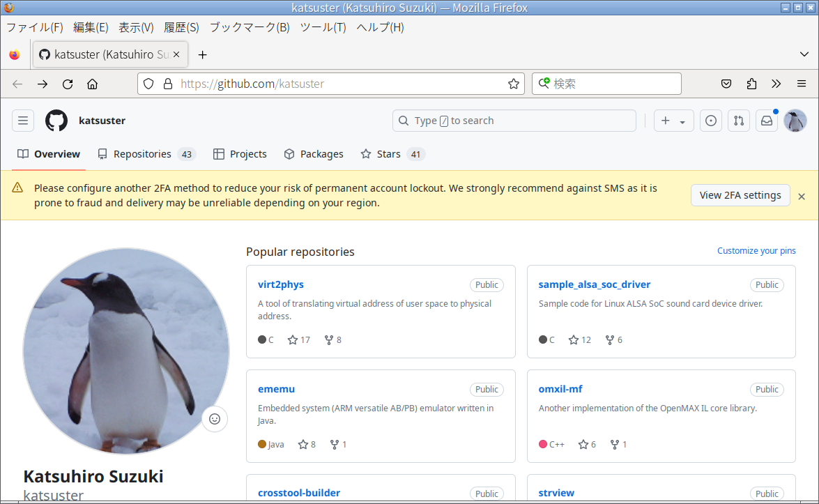List all tabs dropdown arrow

point(804,54)
